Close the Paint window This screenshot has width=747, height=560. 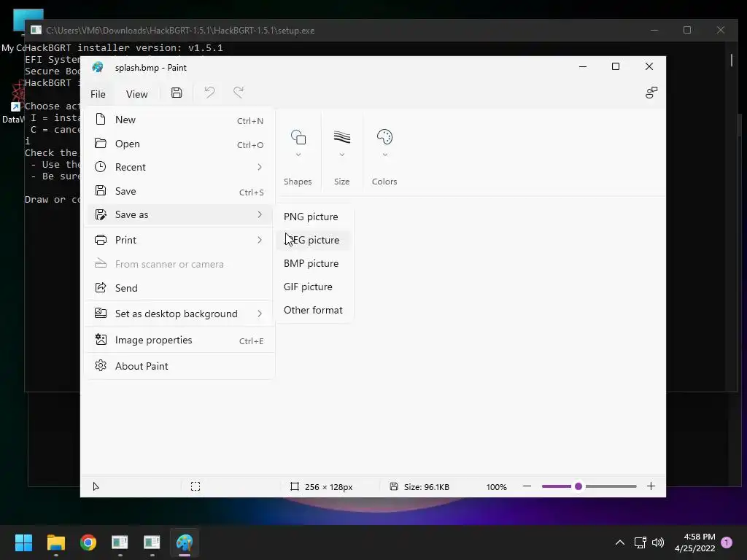649,66
